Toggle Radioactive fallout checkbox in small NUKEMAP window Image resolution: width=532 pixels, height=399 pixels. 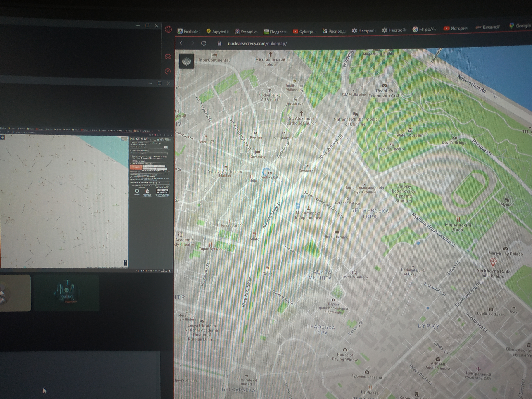[x=150, y=158]
